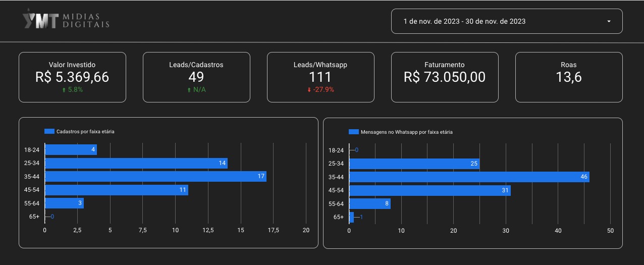Select the Leads/Cadastros value 49

pyautogui.click(x=196, y=77)
